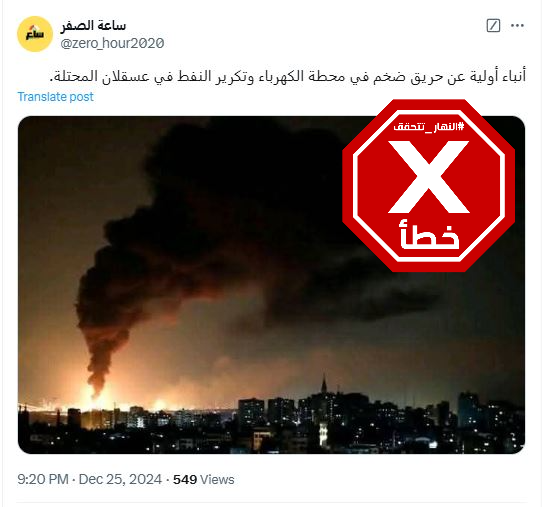Click the Dec 25, 2024 date

[x=120, y=479]
